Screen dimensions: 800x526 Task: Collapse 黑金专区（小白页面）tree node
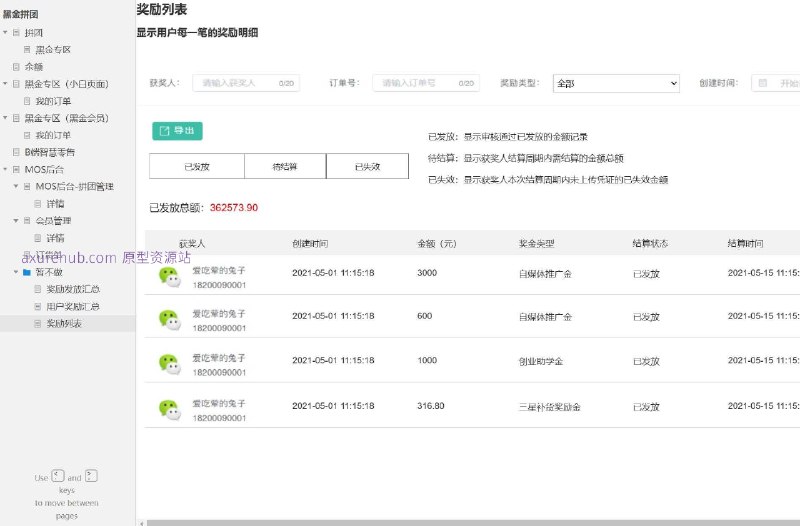tap(5, 84)
